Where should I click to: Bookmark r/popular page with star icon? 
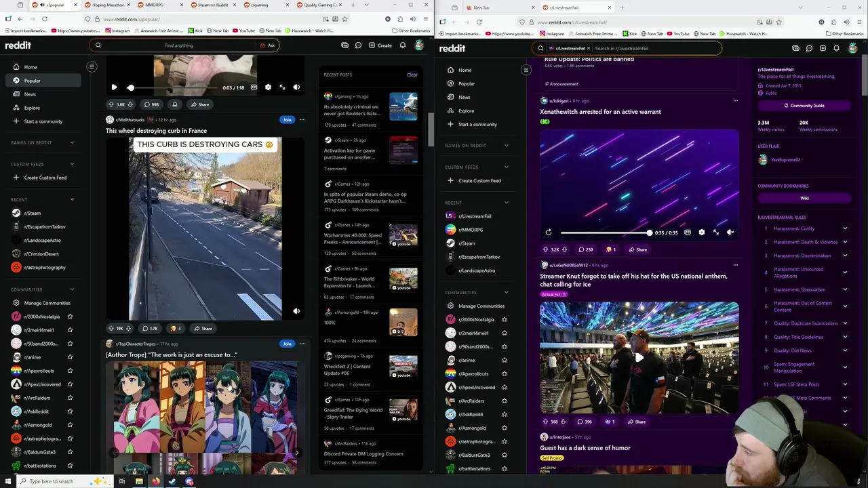[345, 19]
